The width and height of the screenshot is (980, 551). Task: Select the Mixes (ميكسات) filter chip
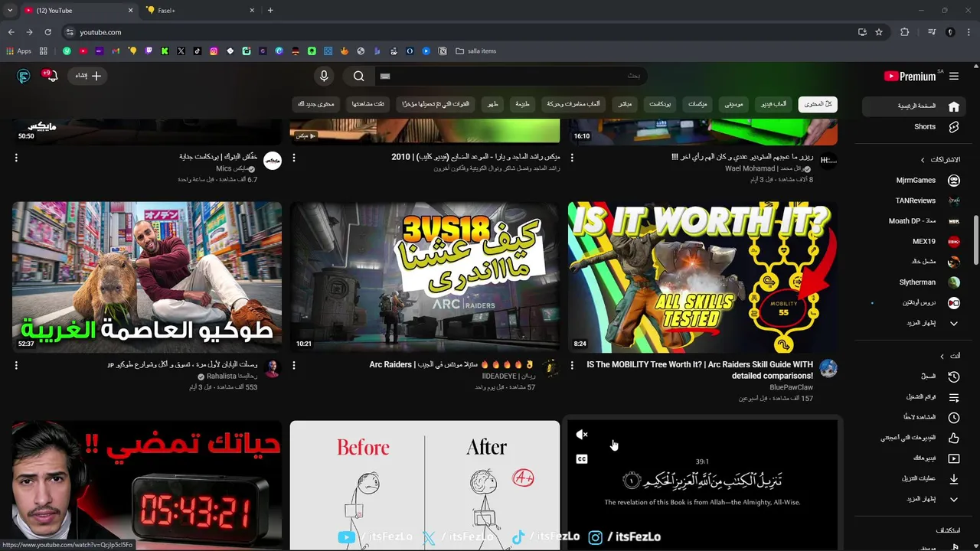point(697,104)
